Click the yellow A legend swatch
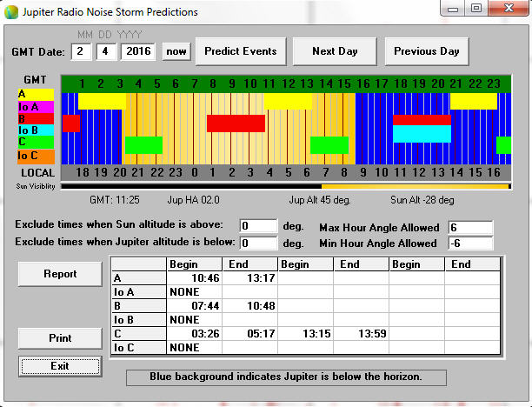532x407 pixels. coord(36,95)
